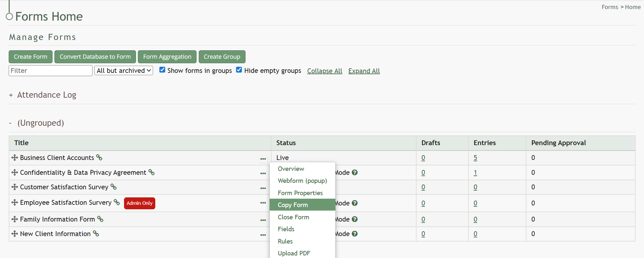
Task: Select Close Form menu entry
Action: tap(303, 217)
